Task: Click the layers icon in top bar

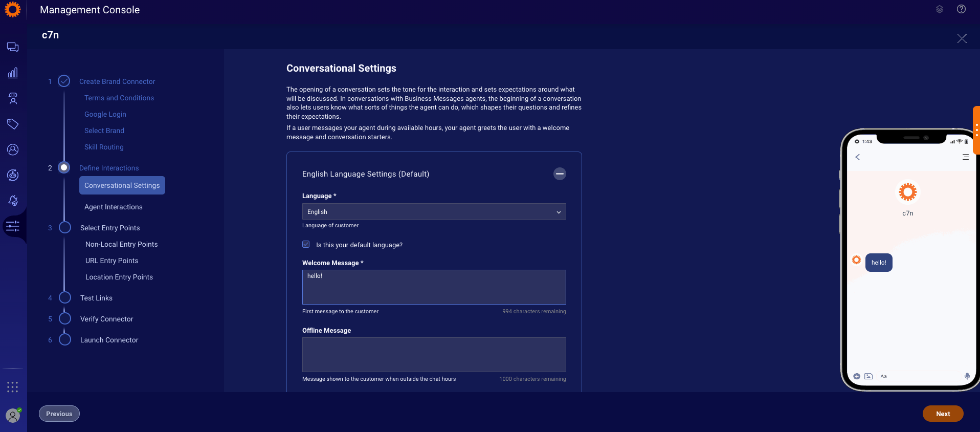Action: click(x=940, y=9)
